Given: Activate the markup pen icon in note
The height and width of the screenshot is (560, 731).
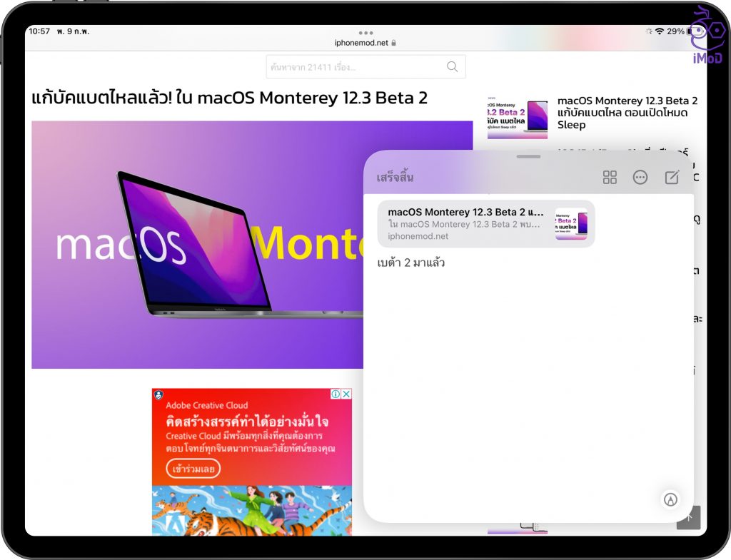Looking at the screenshot, I should pos(670,499).
